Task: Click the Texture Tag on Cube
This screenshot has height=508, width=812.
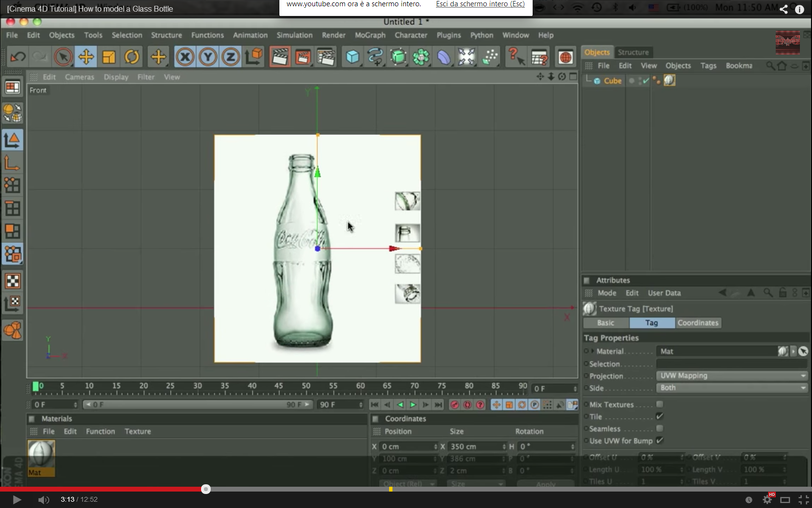Action: pyautogui.click(x=669, y=80)
